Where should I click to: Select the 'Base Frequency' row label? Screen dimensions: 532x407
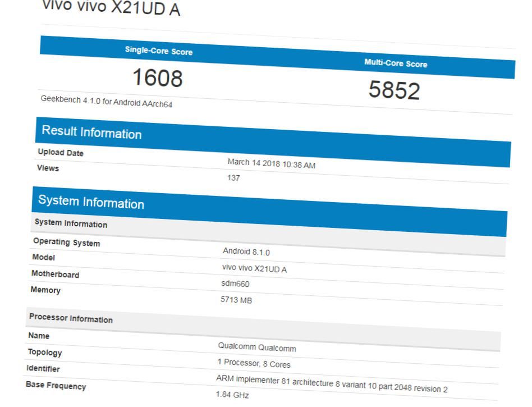pos(56,386)
